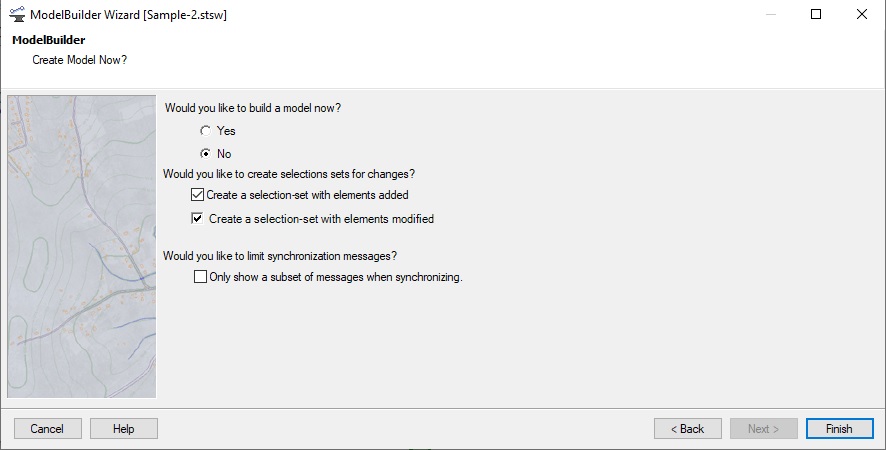The image size is (886, 450).
Task: Click the contour map image on the left
Action: click(82, 246)
